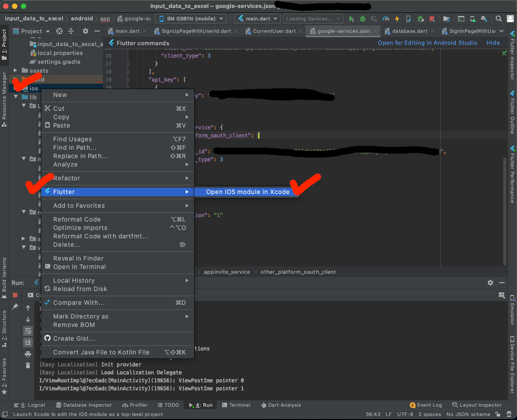Open SDK Manager icon in toolbar
The image size is (517, 420).
[484, 19]
